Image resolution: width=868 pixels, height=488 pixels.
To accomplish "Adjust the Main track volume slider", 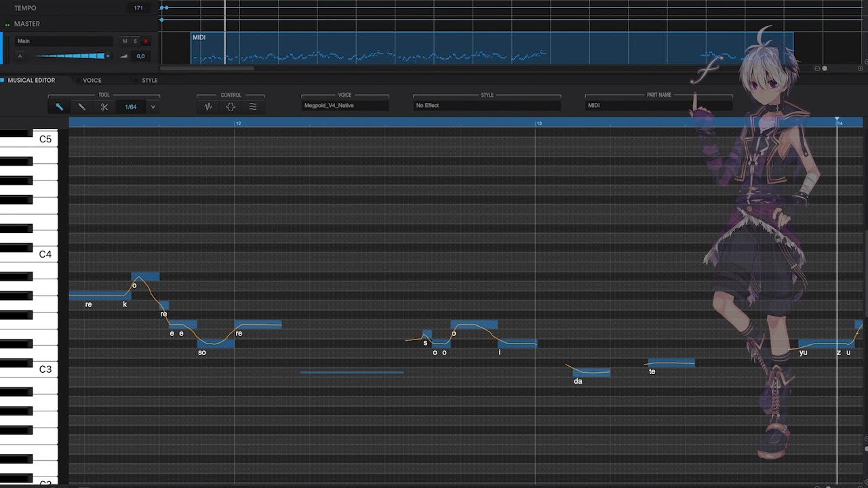I will (71, 56).
